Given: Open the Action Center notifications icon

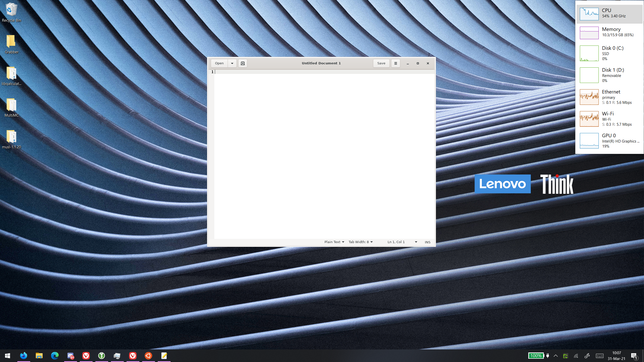Looking at the screenshot, I should point(634,356).
